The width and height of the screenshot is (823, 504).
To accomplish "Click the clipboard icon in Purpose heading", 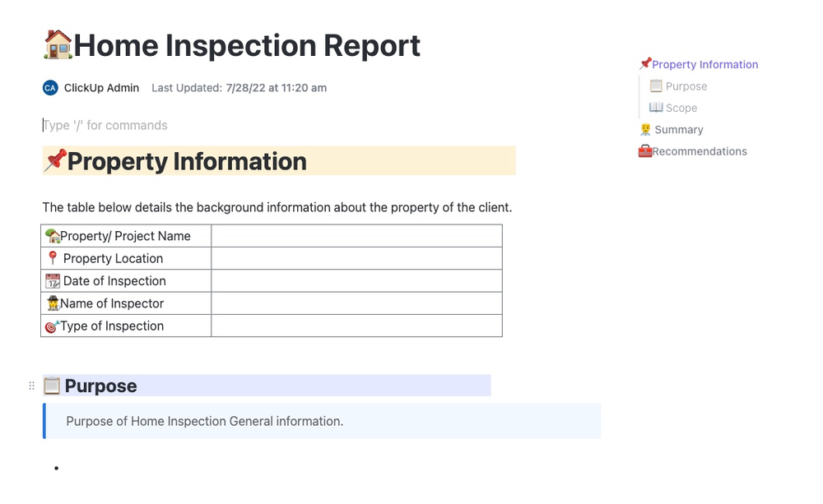I will [x=52, y=386].
